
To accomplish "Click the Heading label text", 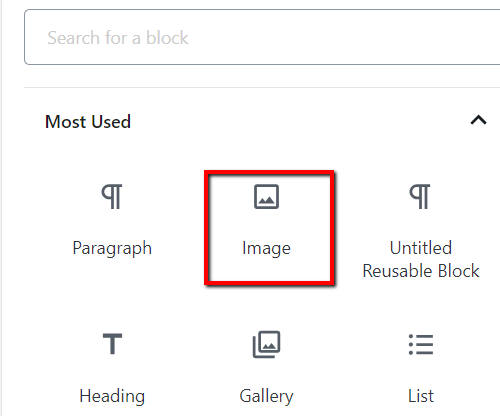I will click(112, 397).
